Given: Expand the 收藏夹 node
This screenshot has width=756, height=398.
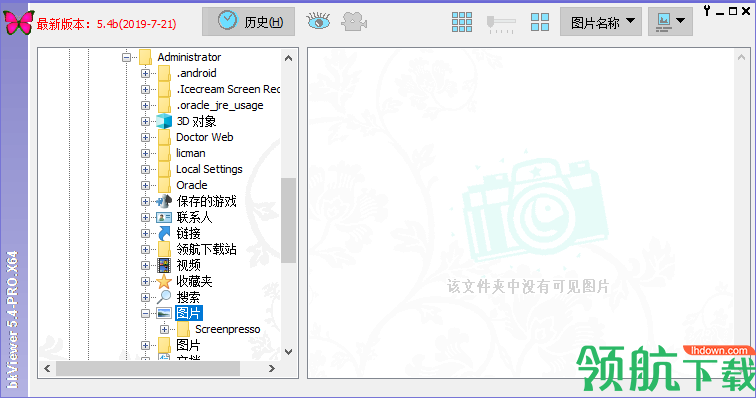Looking at the screenshot, I should pyautogui.click(x=145, y=281).
